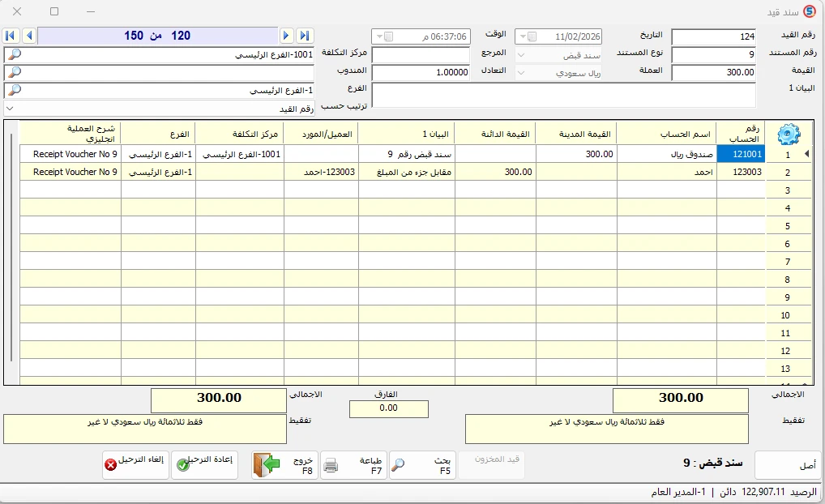Click the بحث F5 magnifier icon
The width and height of the screenshot is (825, 504).
399,465
